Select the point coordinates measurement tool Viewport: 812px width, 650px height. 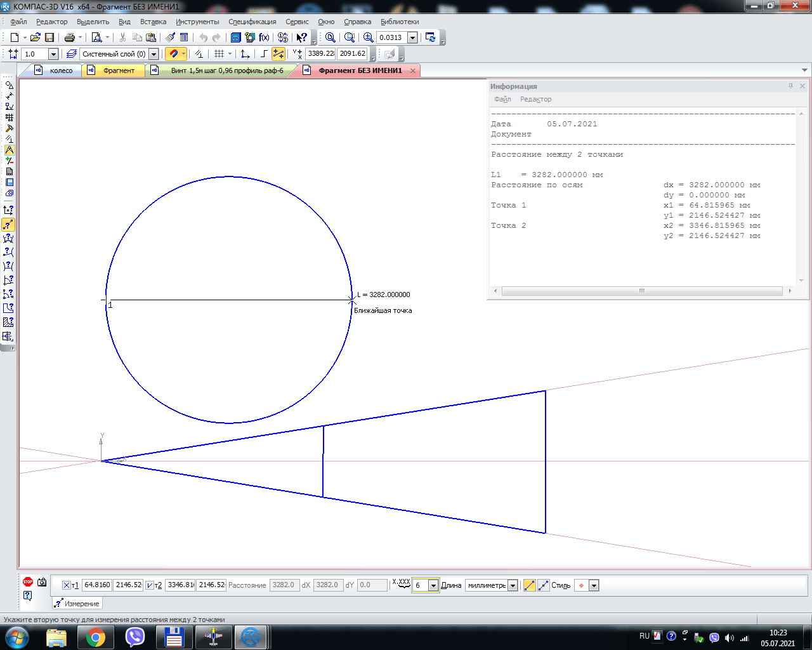(8, 209)
